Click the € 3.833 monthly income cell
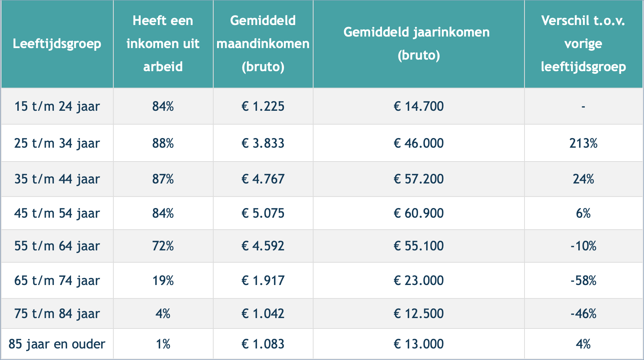The width and height of the screenshot is (644, 360). 263,143
